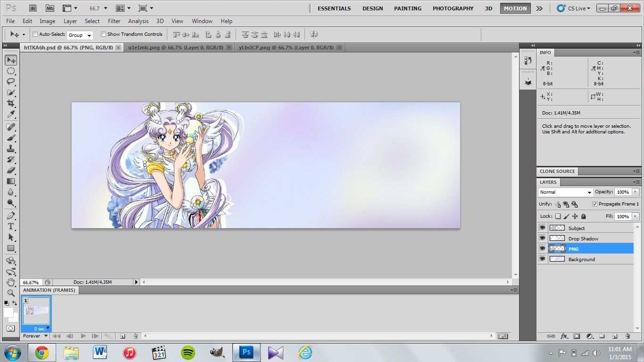Select the History Brush tool
Image resolution: width=644 pixels, height=362 pixels.
point(11,160)
